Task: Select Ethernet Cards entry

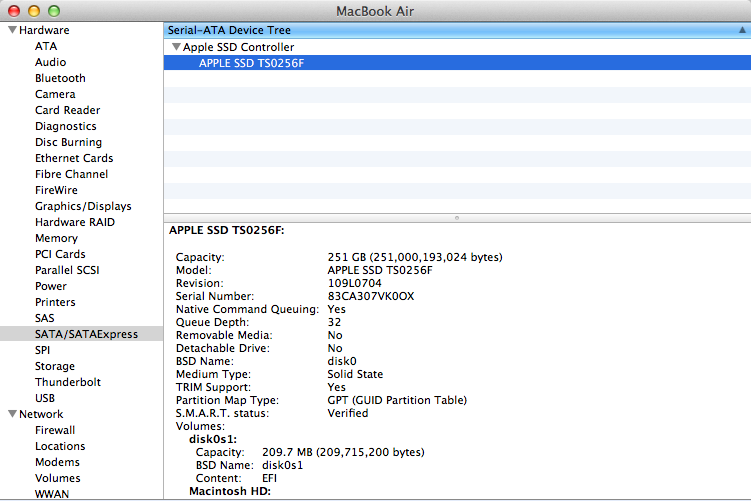Action: (74, 158)
